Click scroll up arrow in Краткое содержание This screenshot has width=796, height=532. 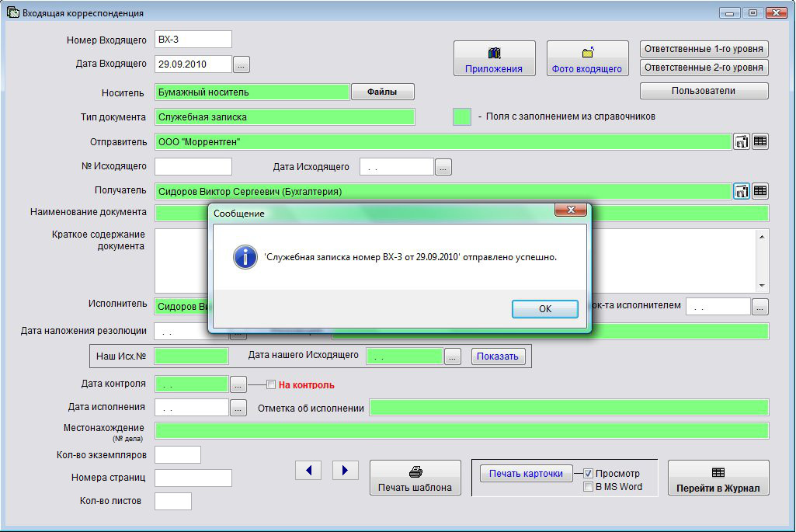coord(762,237)
